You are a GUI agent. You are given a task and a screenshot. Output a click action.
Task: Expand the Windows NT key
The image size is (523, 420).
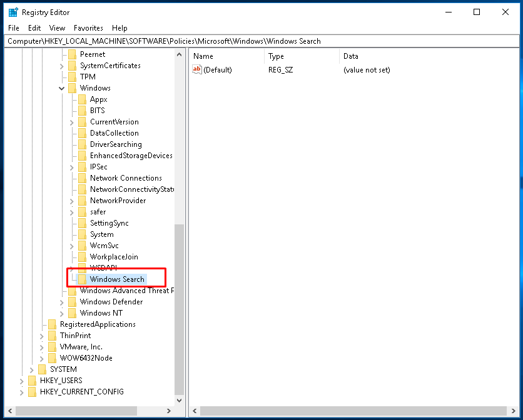62,314
